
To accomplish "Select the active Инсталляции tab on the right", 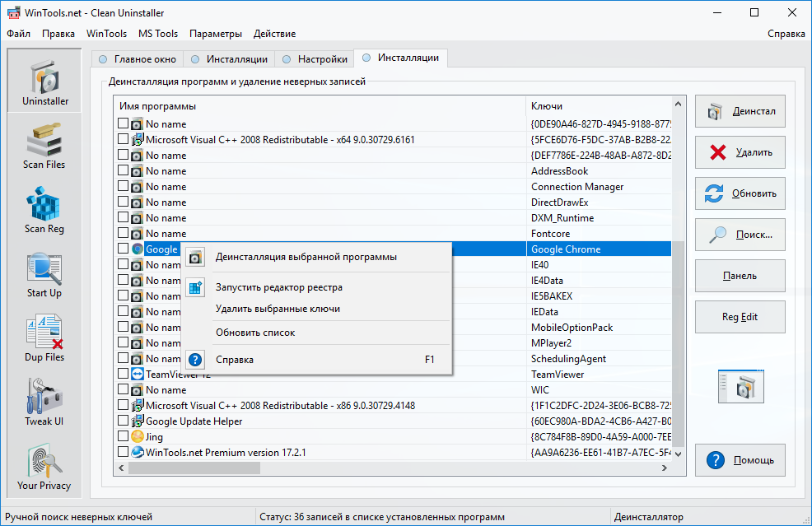I will point(401,58).
